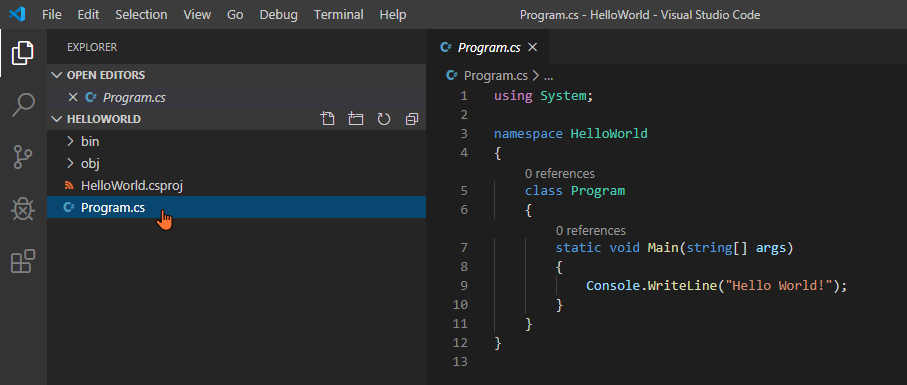Open HelloWorld.csproj in the file tree
Screen dimensions: 907x385
(x=132, y=186)
